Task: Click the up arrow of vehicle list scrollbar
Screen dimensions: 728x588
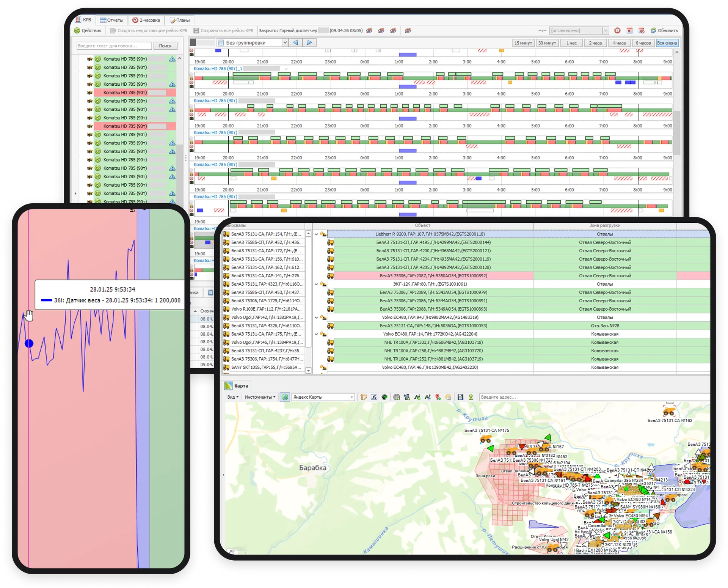Action: [x=180, y=59]
